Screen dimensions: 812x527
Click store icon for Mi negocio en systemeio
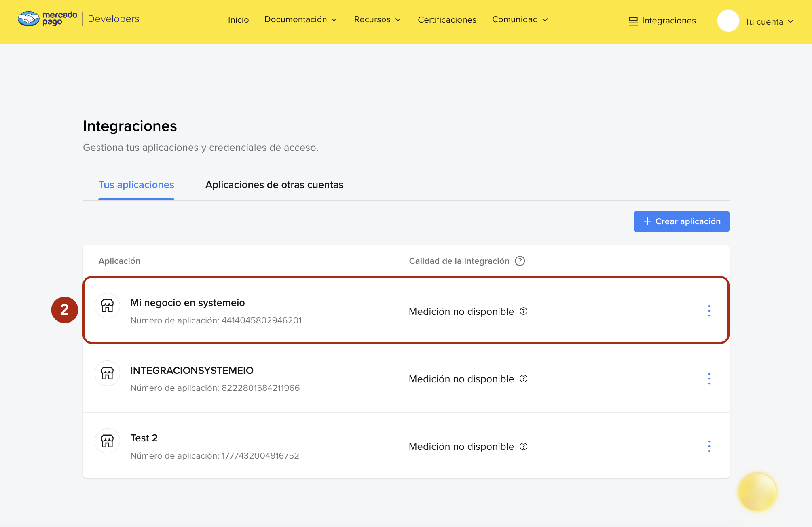tap(107, 306)
